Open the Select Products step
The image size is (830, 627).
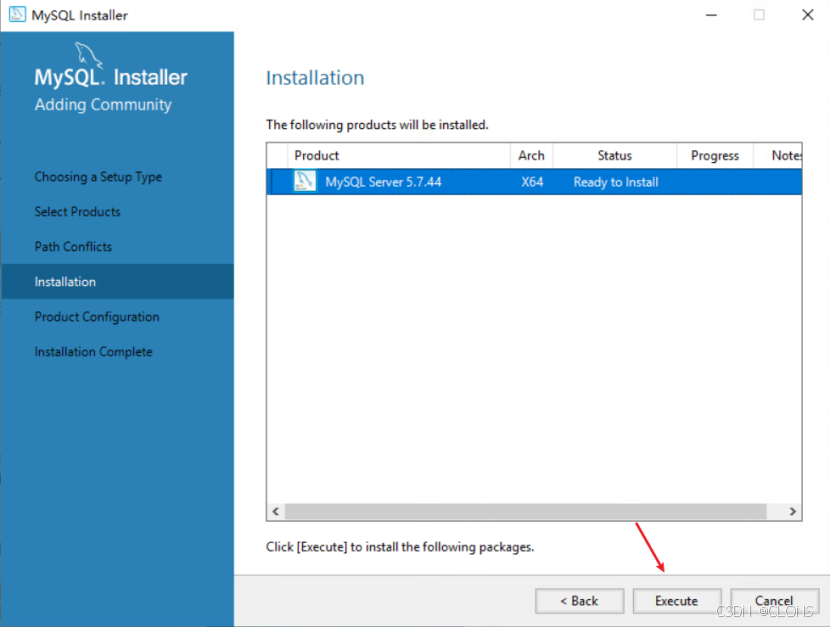[x=77, y=212]
